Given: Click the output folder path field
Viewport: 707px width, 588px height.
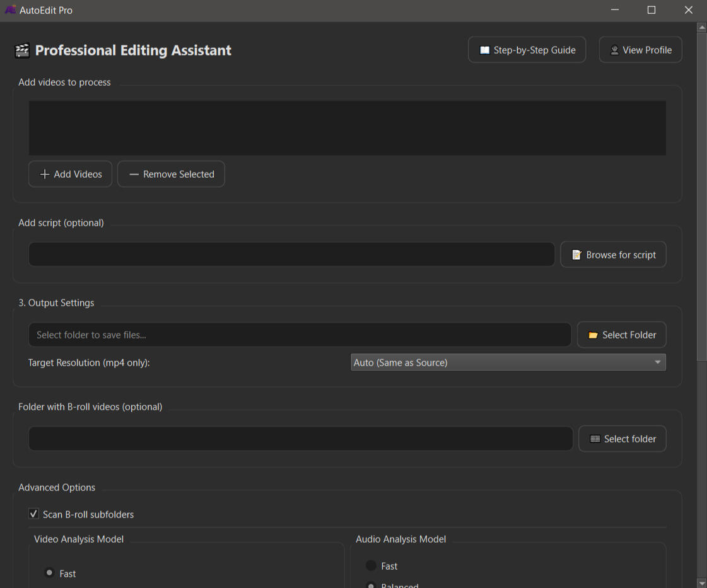Looking at the screenshot, I should 300,335.
